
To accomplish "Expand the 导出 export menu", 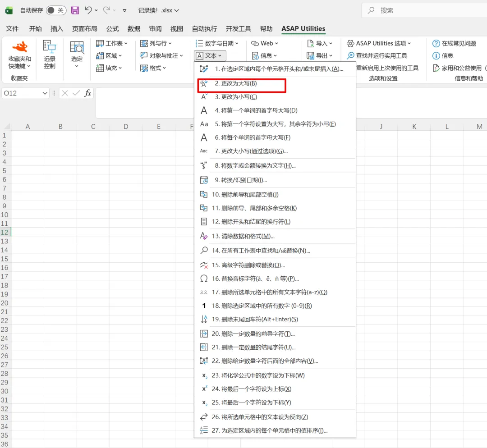I will pos(320,55).
